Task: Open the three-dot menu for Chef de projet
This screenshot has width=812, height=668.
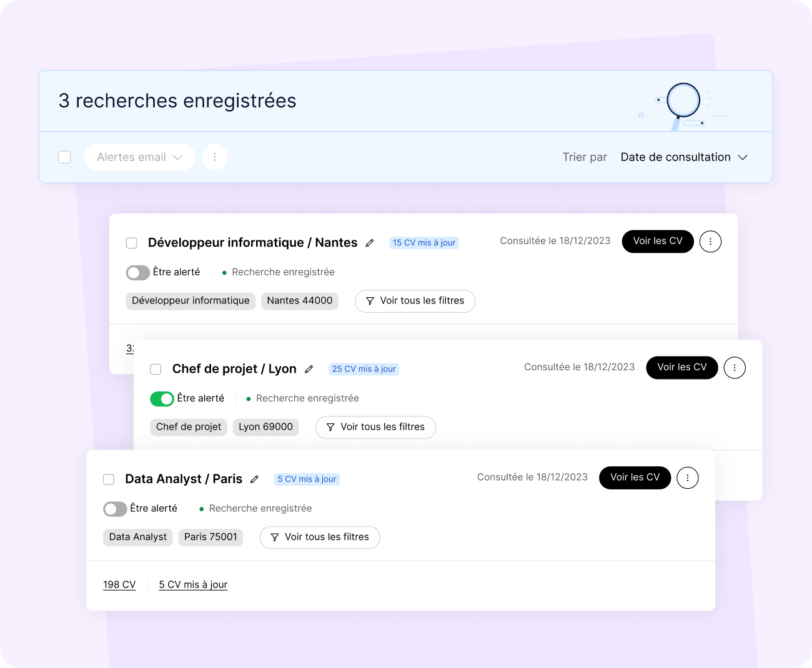Action: pos(735,368)
